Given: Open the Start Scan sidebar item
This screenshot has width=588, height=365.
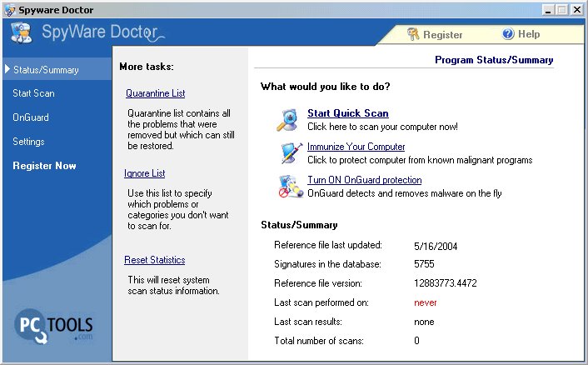Looking at the screenshot, I should (x=33, y=93).
